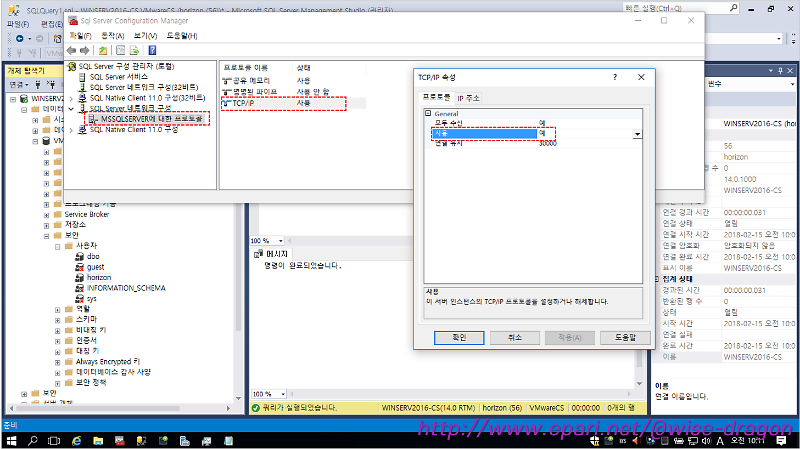Click the volume speaker icon in system tray

[706, 441]
